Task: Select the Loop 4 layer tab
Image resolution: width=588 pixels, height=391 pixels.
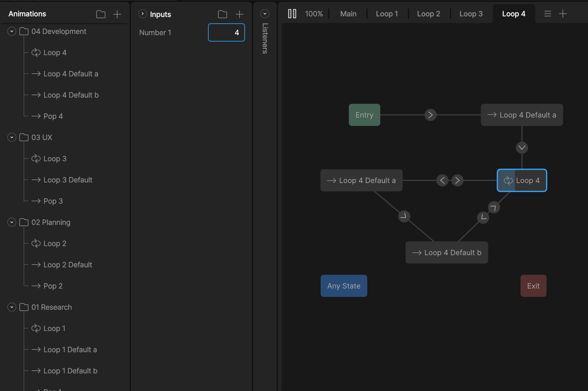Action: pyautogui.click(x=514, y=14)
